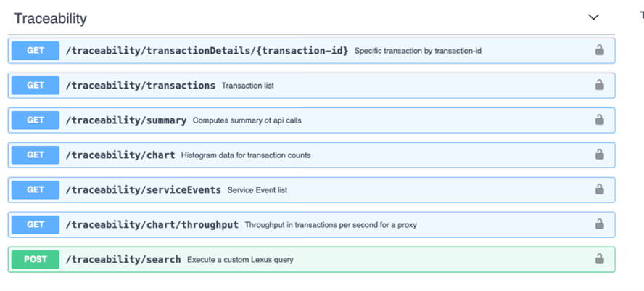Open /traceability/chart/throughput path link

pyautogui.click(x=152, y=225)
